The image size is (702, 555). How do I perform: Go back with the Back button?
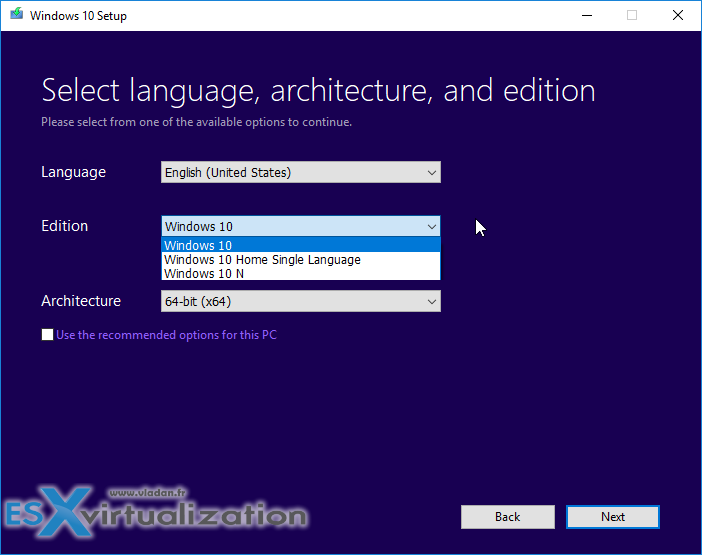(507, 517)
